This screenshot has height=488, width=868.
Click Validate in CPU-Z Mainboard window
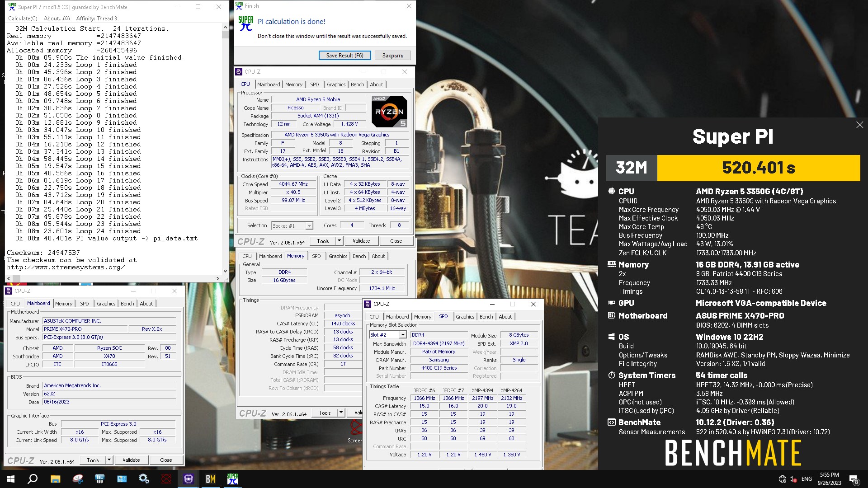(131, 460)
